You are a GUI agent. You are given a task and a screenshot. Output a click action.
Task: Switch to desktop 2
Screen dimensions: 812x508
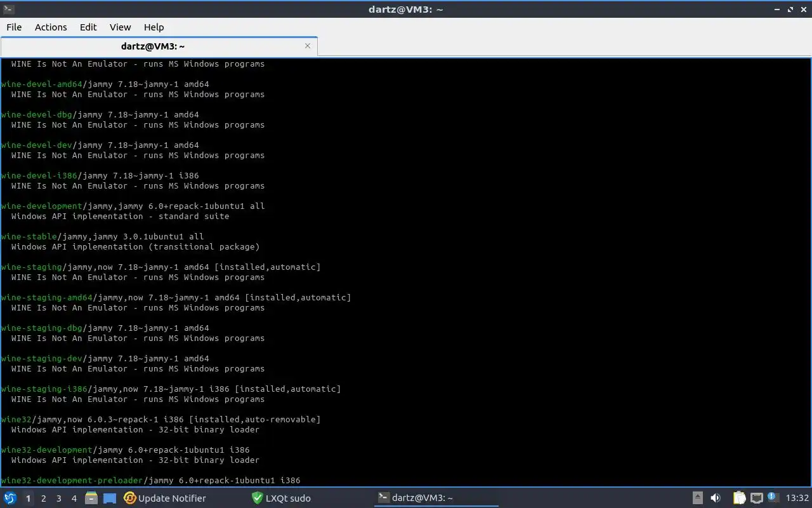43,498
